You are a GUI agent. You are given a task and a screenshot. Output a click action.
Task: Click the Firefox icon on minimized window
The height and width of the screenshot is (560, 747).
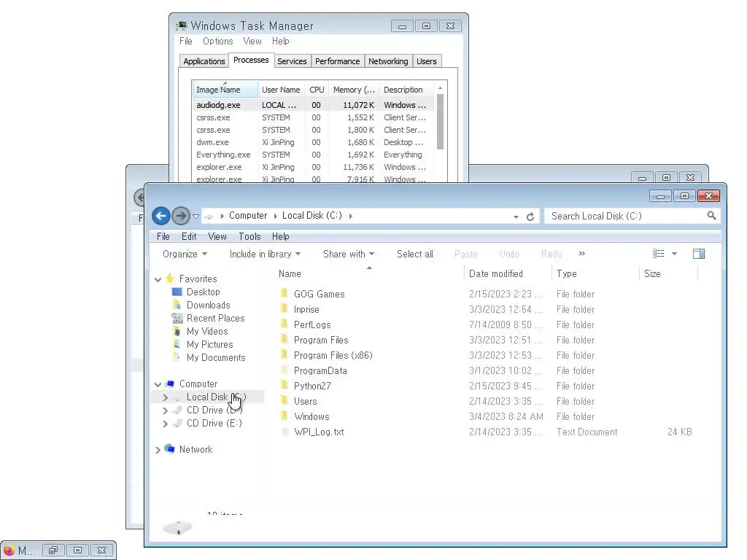coord(9,551)
